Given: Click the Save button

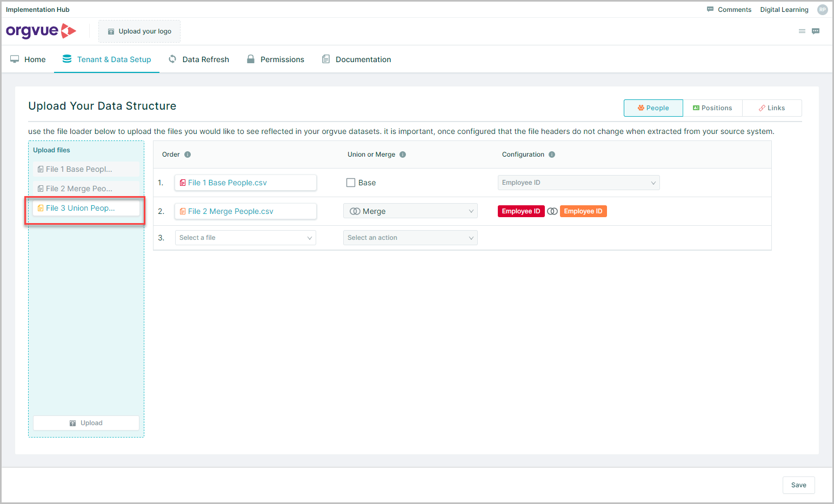Looking at the screenshot, I should (798, 485).
